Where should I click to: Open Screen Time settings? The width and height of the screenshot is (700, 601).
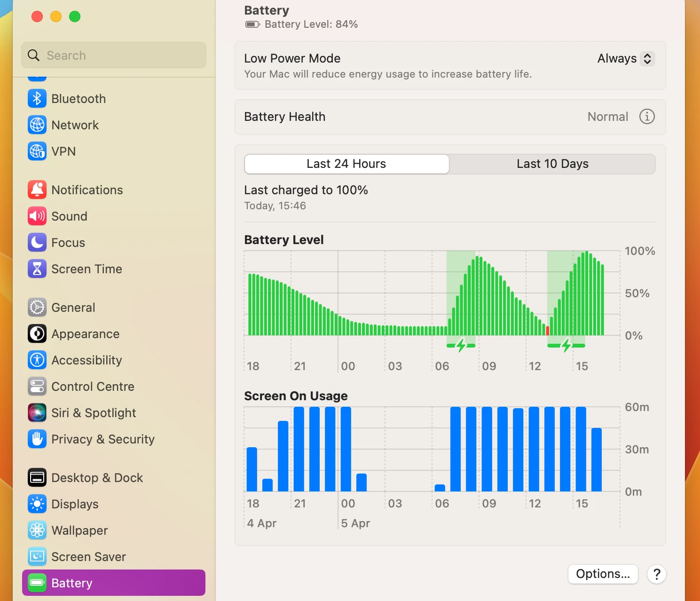(37, 269)
